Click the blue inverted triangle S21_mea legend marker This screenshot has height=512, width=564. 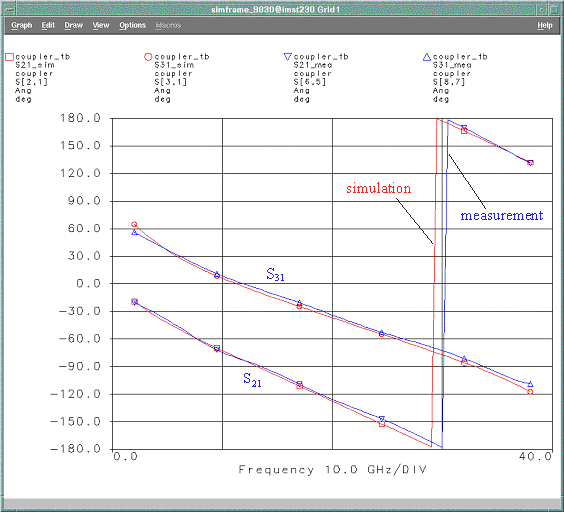coord(287,56)
